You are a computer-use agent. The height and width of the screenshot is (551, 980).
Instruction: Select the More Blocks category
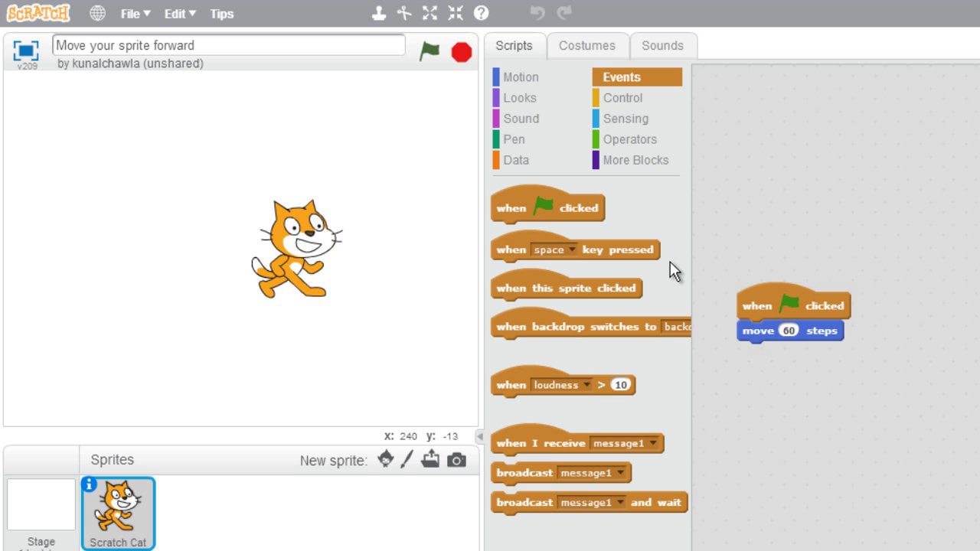(x=637, y=160)
